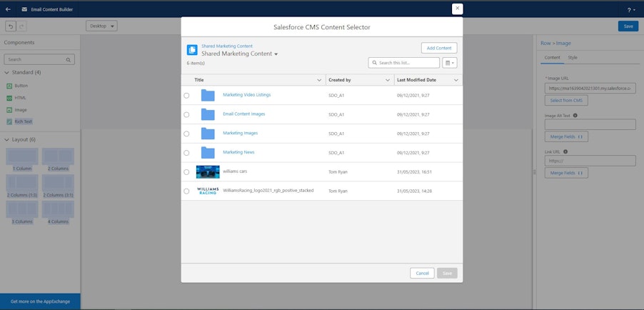Open the list view display options dropdown

coord(450,63)
